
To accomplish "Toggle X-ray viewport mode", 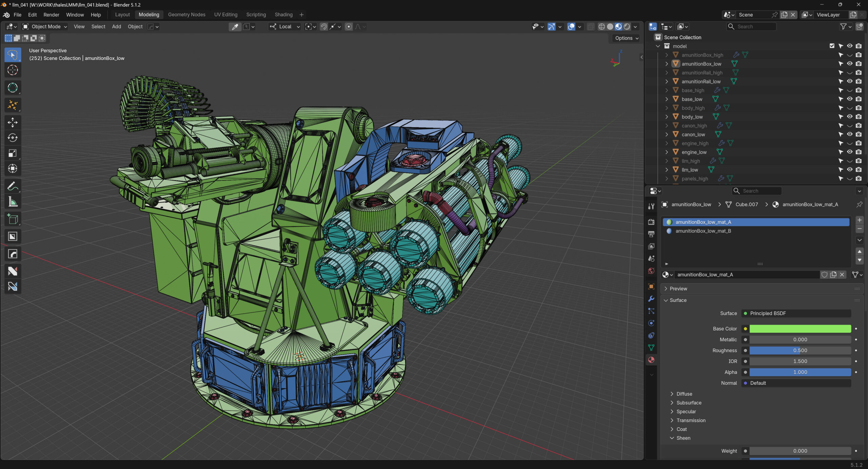I will (591, 26).
